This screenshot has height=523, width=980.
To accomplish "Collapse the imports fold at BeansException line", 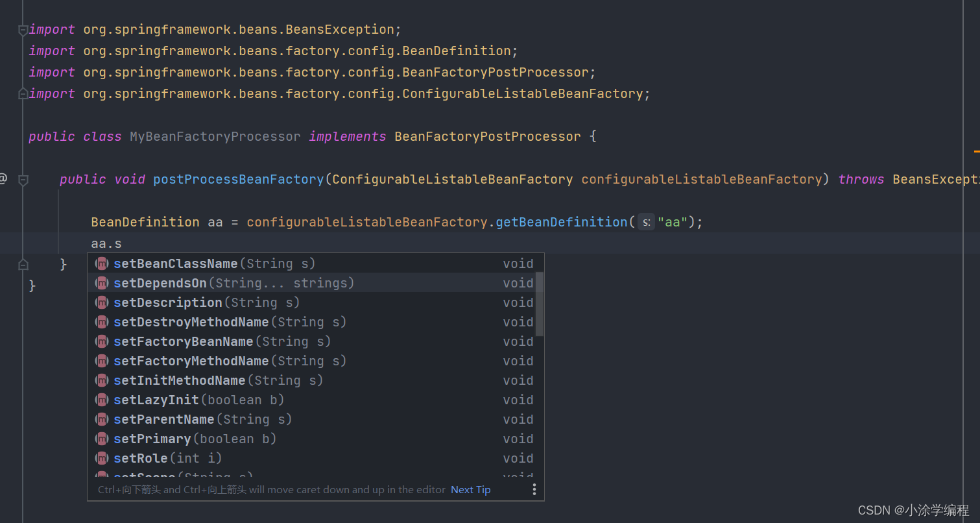I will (x=23, y=30).
